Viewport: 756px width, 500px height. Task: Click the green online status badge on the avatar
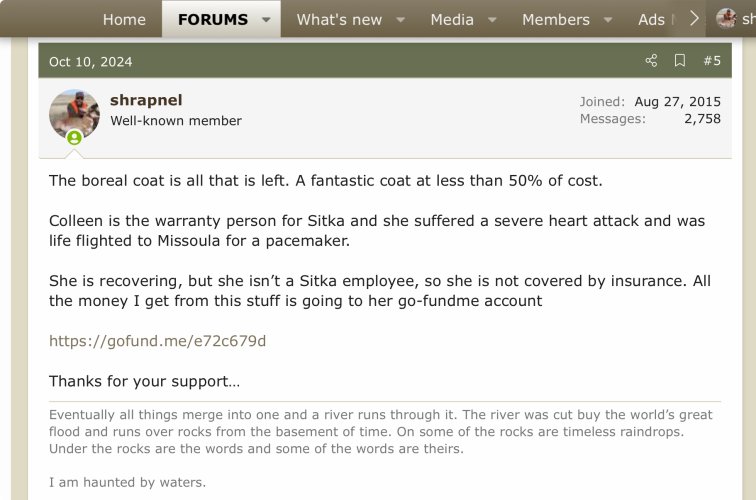pos(74,138)
